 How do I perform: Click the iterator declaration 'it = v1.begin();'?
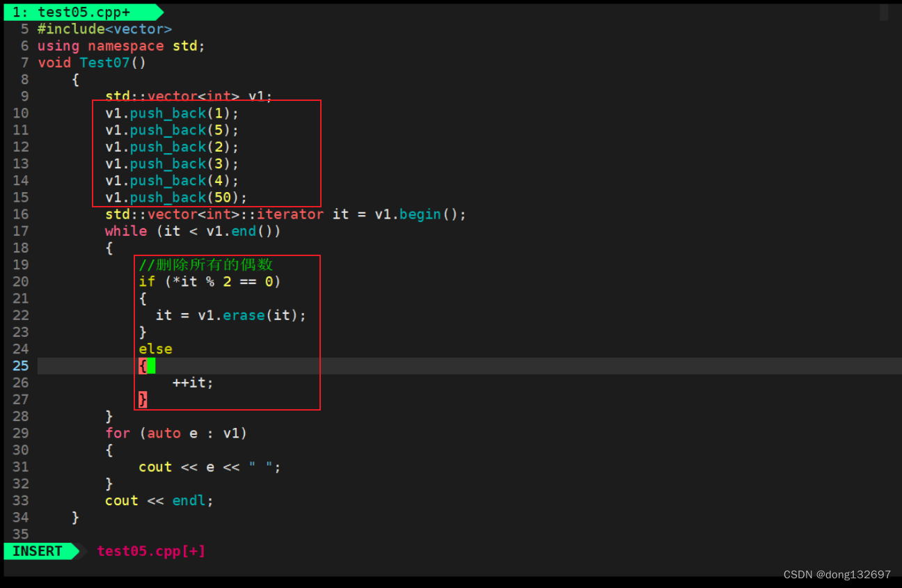pyautogui.click(x=399, y=214)
